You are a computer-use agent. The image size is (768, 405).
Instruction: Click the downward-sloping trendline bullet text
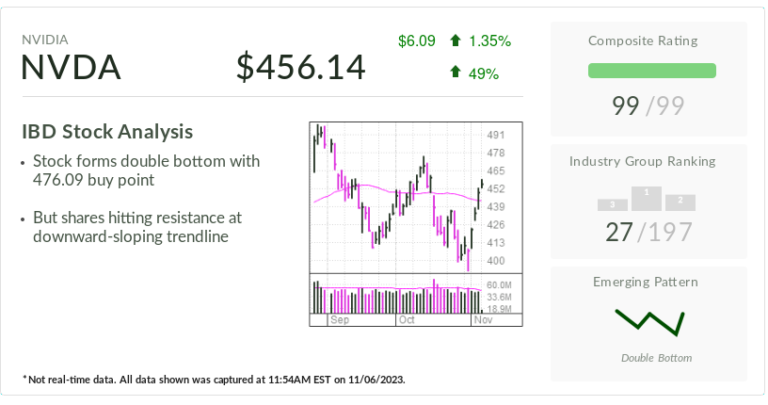tap(138, 227)
